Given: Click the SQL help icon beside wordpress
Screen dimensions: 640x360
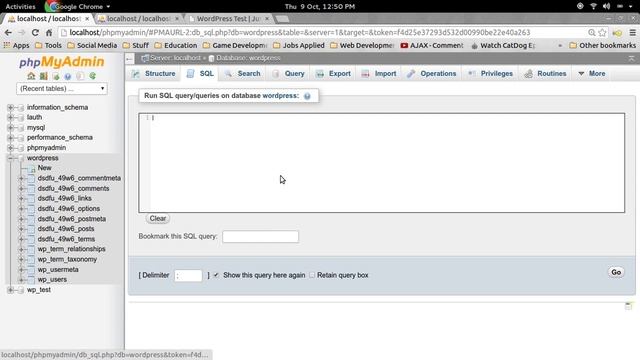Looking at the screenshot, I should click(x=307, y=96).
